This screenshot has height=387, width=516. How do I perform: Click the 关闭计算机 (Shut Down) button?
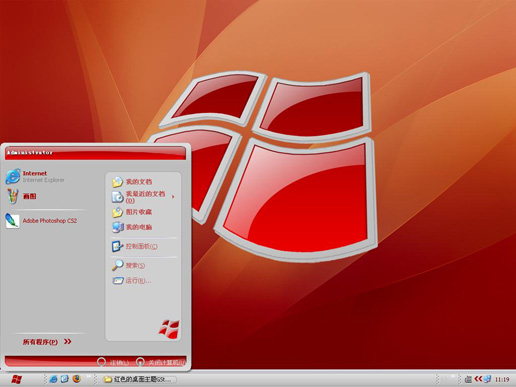[x=161, y=362]
